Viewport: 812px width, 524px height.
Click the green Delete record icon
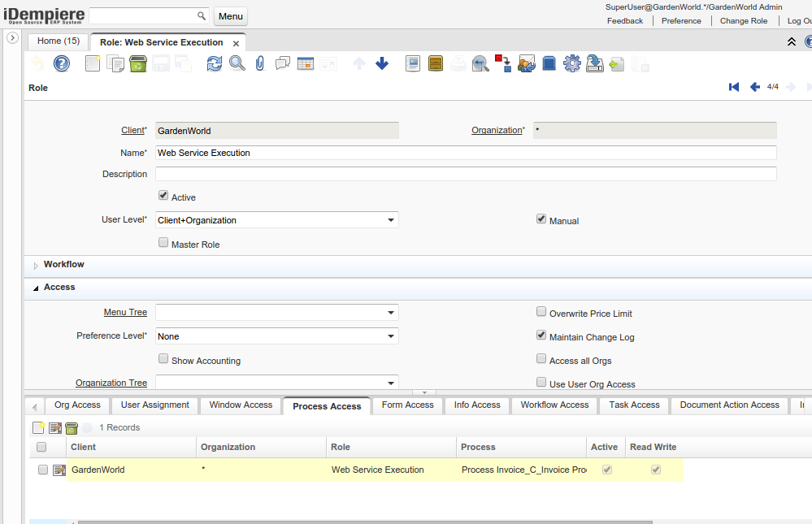coord(138,63)
